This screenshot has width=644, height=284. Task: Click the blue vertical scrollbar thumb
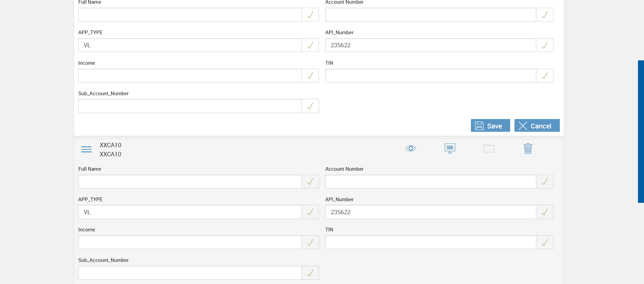[x=641, y=131]
